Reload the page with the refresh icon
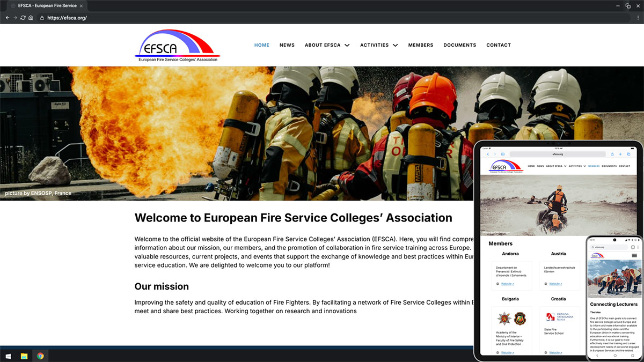The width and height of the screenshot is (644, 362). pos(23,18)
